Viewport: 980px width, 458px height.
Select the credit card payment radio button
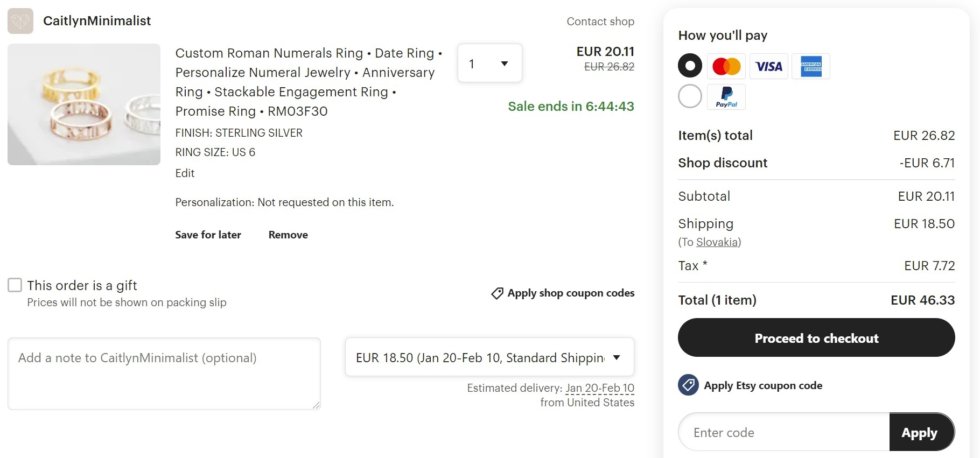690,65
